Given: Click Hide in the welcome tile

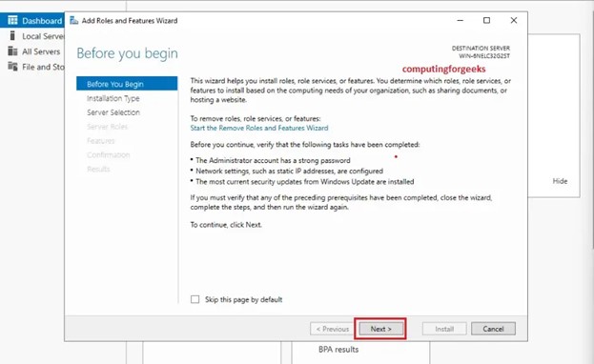Looking at the screenshot, I should pyautogui.click(x=560, y=181).
